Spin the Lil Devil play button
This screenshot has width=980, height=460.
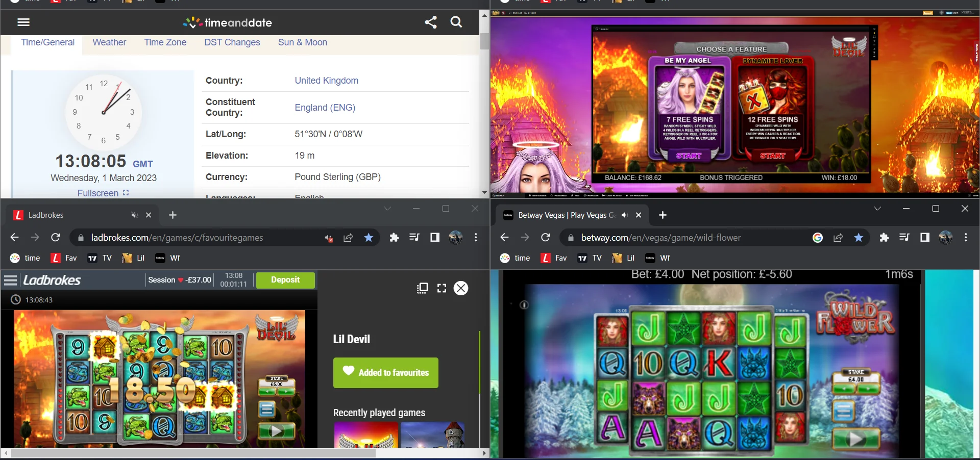[x=277, y=431]
